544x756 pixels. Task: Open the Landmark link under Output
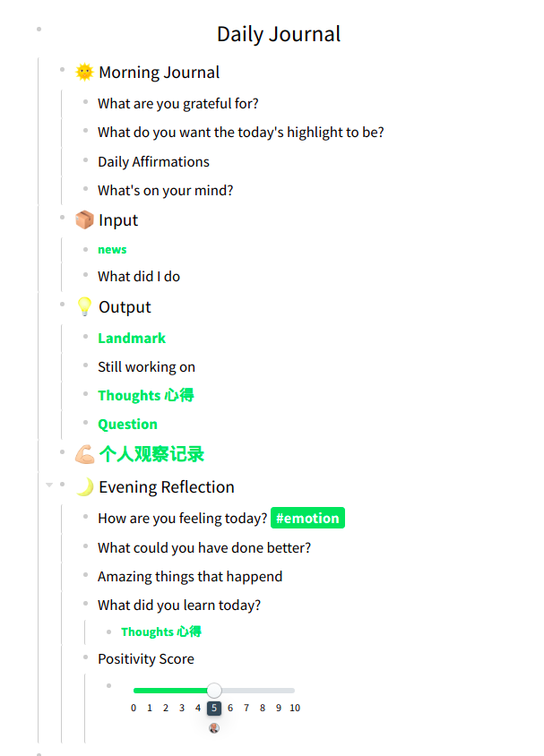click(132, 338)
